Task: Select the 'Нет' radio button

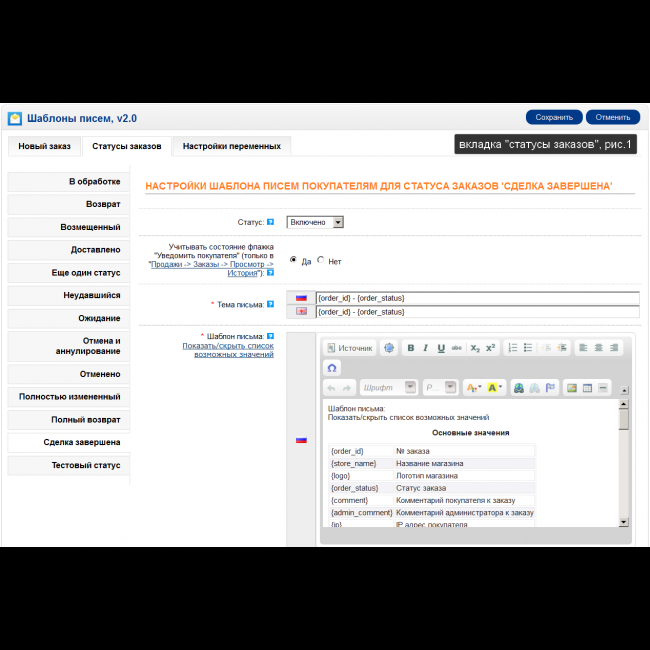Action: tap(321, 260)
